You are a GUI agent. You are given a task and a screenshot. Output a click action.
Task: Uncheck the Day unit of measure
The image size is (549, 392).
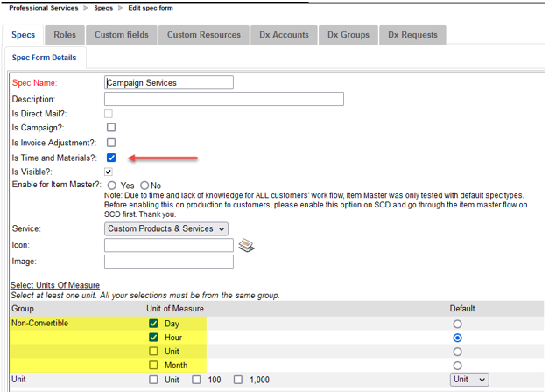pos(153,324)
